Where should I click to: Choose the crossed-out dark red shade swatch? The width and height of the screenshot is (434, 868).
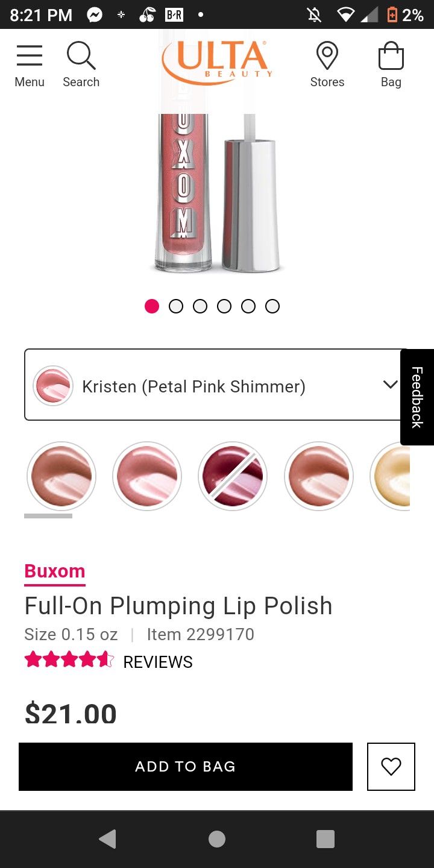click(x=233, y=476)
